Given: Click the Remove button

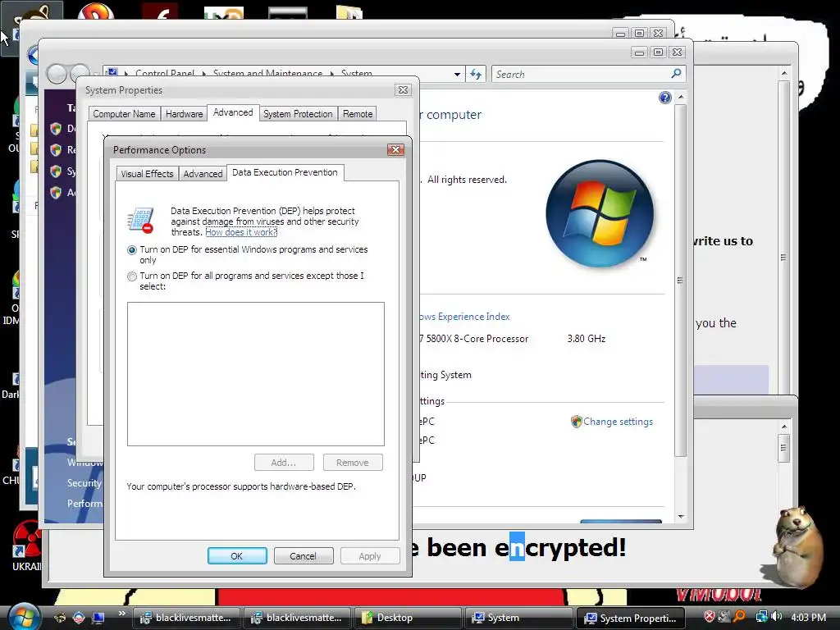Looking at the screenshot, I should (353, 463).
